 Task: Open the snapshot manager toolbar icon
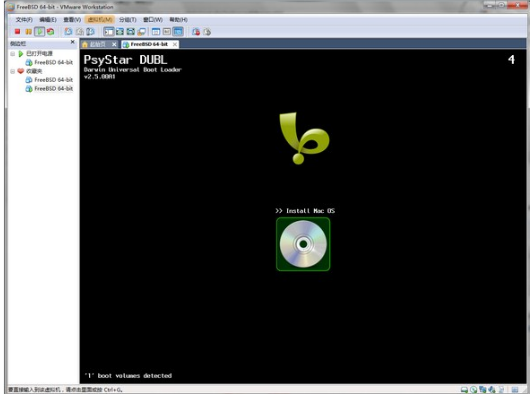pyautogui.click(x=90, y=32)
